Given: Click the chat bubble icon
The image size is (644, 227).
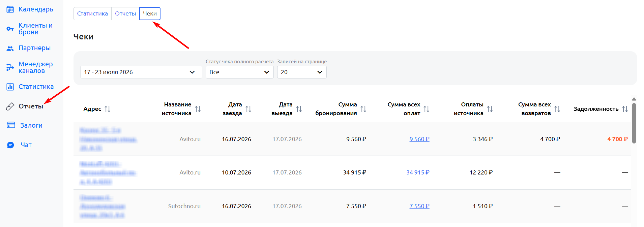Looking at the screenshot, I should tap(11, 145).
